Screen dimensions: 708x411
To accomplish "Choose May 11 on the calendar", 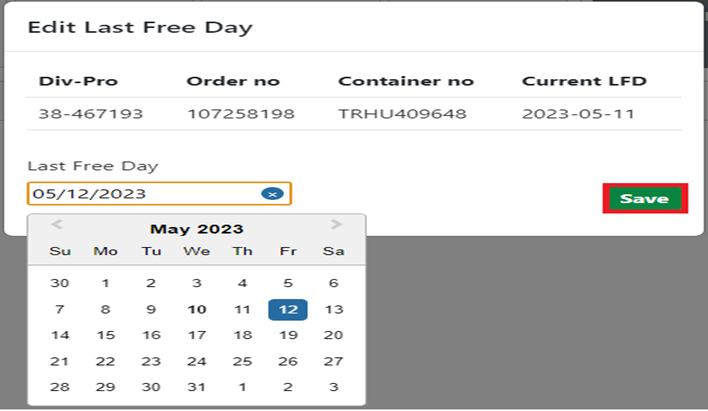I will (x=242, y=309).
